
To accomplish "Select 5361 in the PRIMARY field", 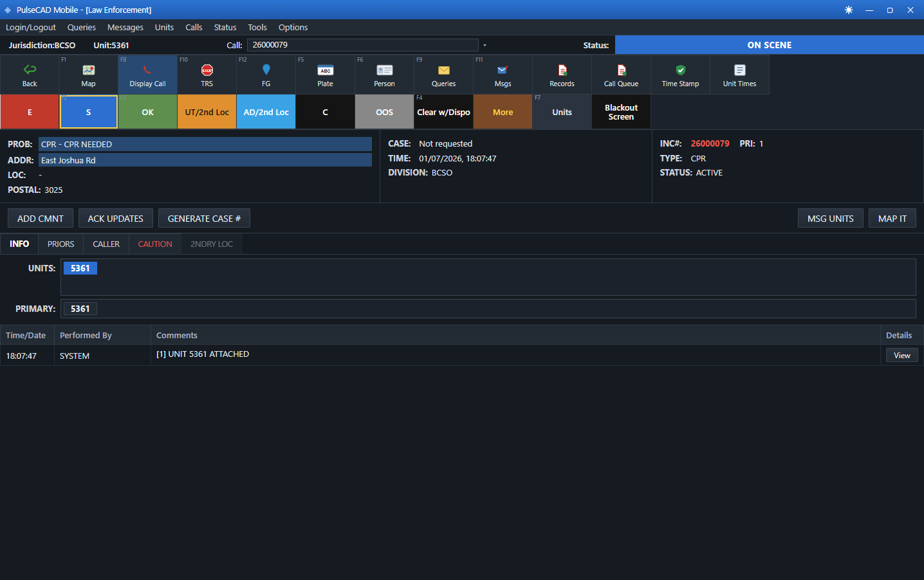I will [80, 309].
